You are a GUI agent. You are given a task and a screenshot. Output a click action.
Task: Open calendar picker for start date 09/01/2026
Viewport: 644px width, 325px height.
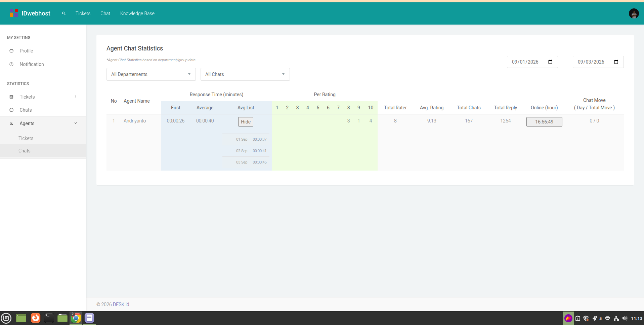point(550,62)
